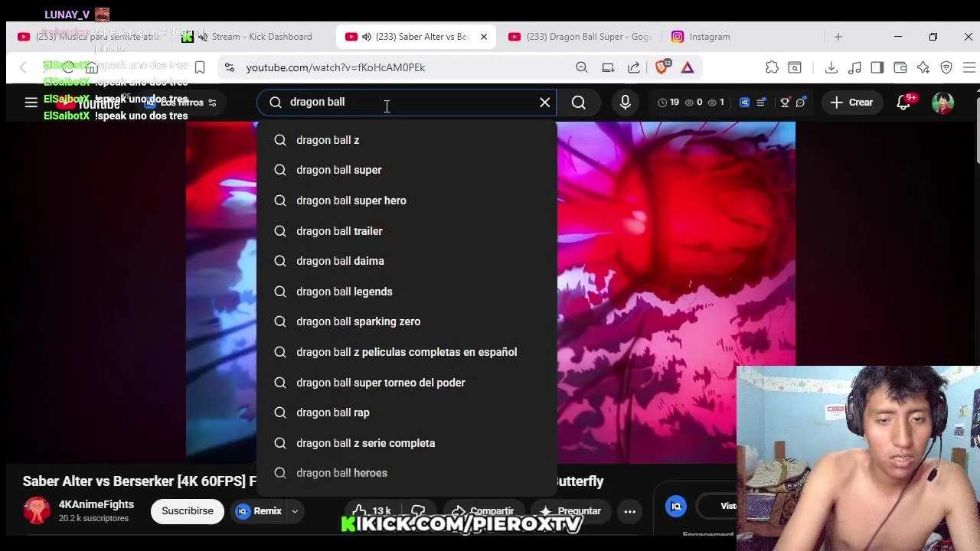
Task: Open the Brave Wallet icon
Action: pyautogui.click(x=900, y=67)
